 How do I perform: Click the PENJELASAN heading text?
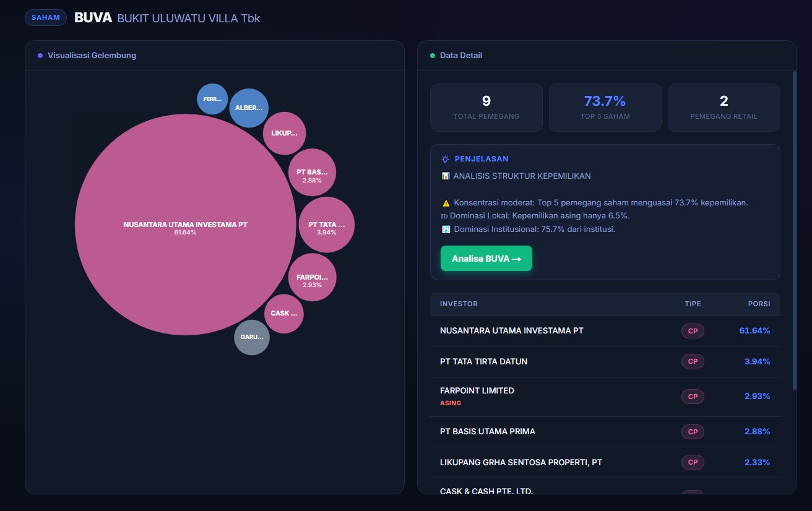coord(482,159)
